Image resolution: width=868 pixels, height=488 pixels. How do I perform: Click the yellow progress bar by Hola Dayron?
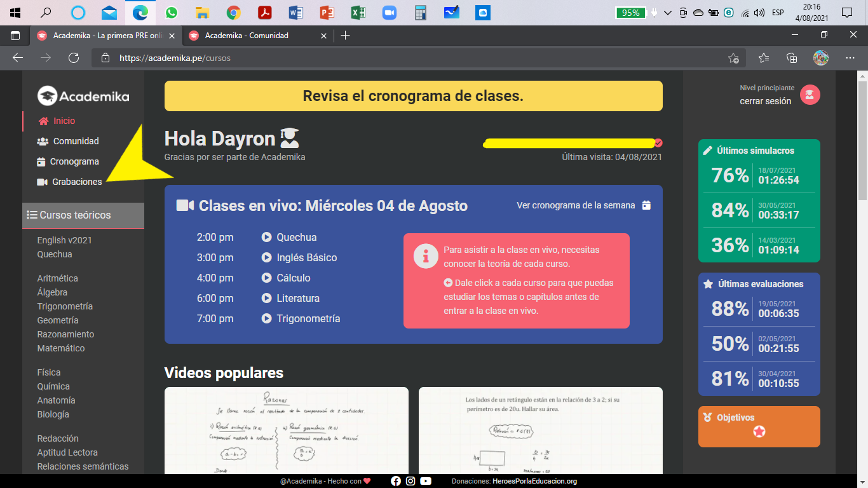[569, 143]
